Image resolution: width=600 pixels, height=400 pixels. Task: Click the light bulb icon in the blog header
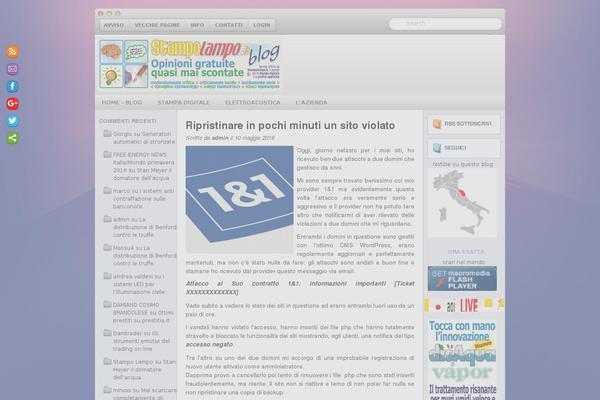point(111,76)
